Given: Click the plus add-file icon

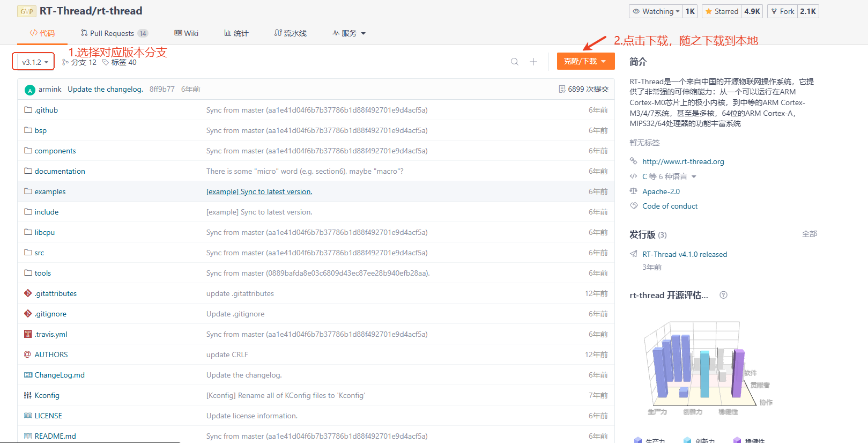Looking at the screenshot, I should [533, 62].
